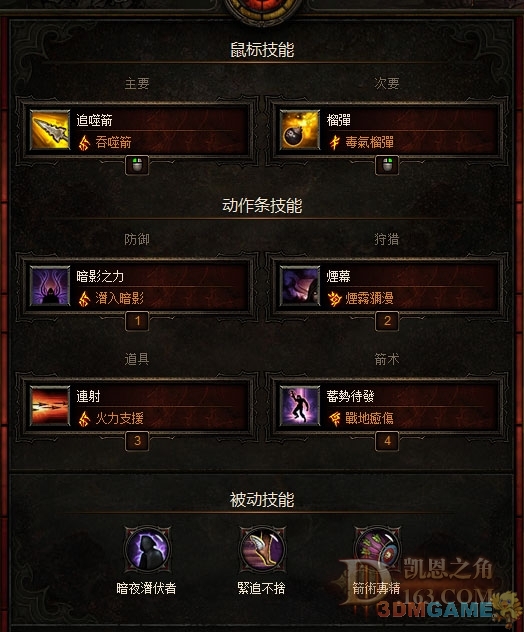Click the 戰地癒傷 rune name
The image size is (524, 632).
click(x=369, y=418)
